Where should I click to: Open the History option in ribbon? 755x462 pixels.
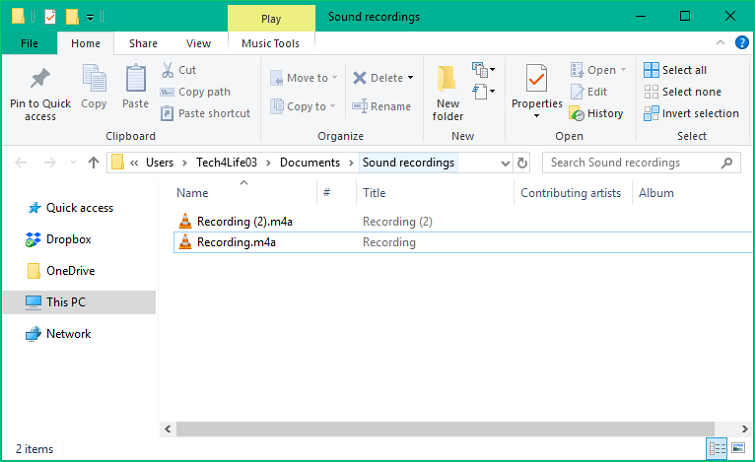coord(596,113)
